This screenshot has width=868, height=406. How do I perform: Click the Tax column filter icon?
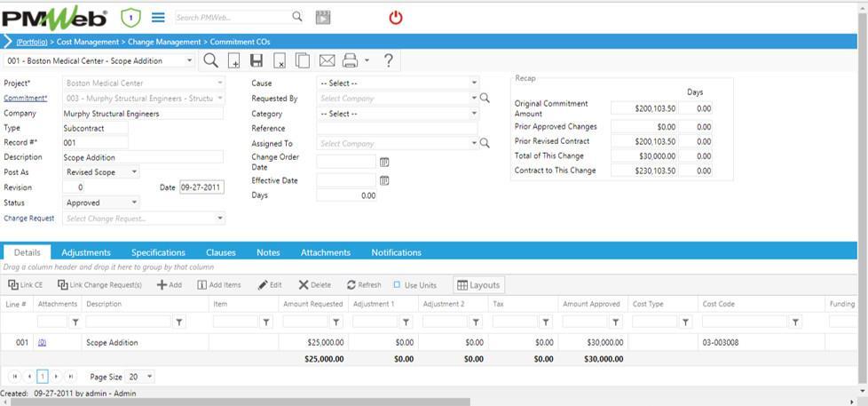545,322
